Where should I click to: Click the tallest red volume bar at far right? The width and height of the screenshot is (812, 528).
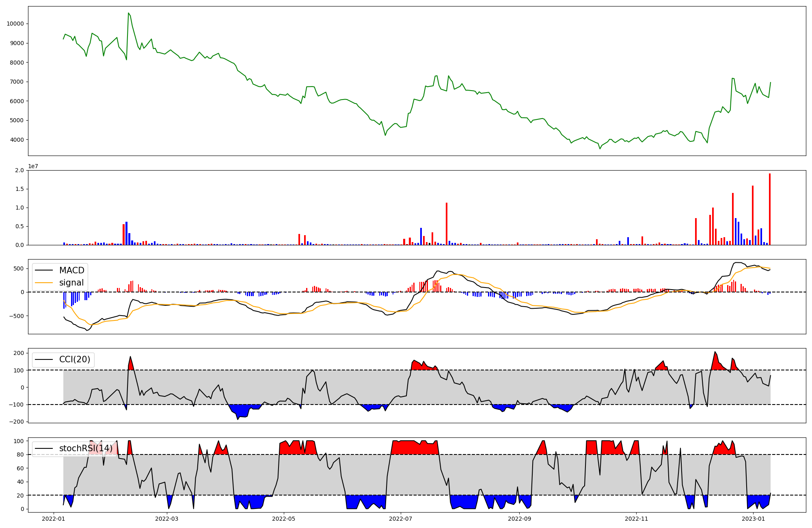(x=769, y=209)
